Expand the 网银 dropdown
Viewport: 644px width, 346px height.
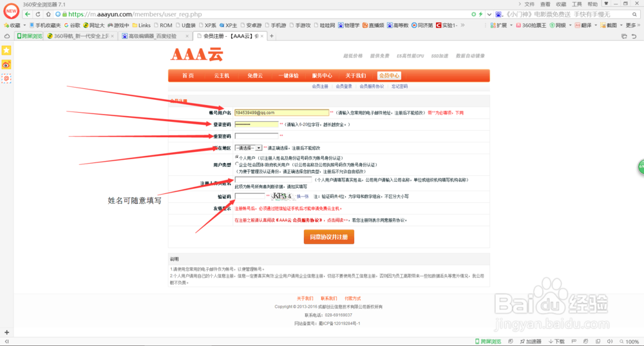pyautogui.click(x=570, y=25)
